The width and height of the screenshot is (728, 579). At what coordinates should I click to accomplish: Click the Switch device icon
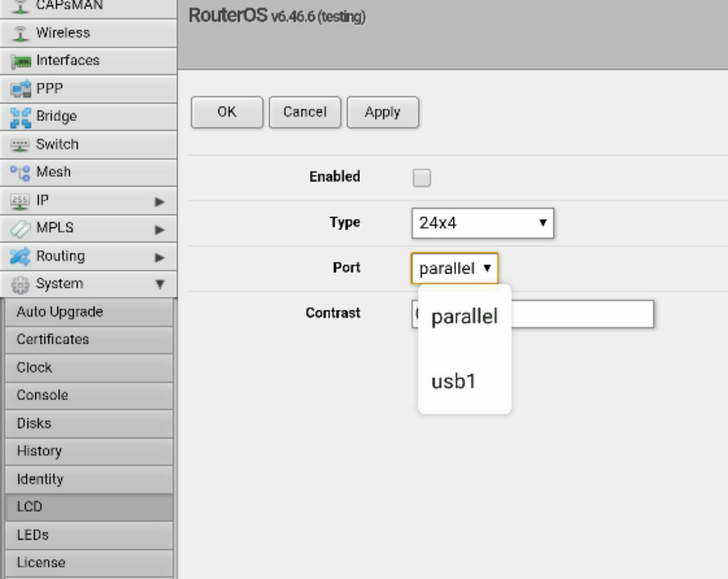20,145
